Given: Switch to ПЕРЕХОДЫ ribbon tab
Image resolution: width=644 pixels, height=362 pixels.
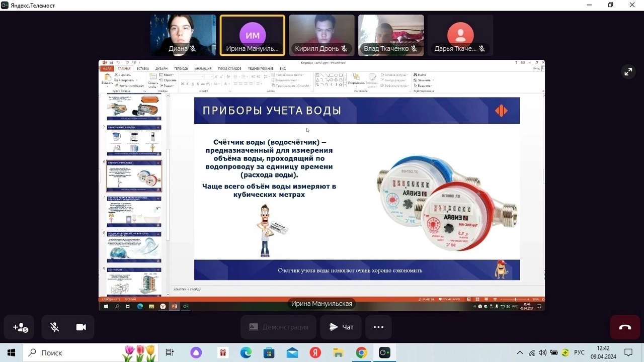Looking at the screenshot, I should (181, 69).
